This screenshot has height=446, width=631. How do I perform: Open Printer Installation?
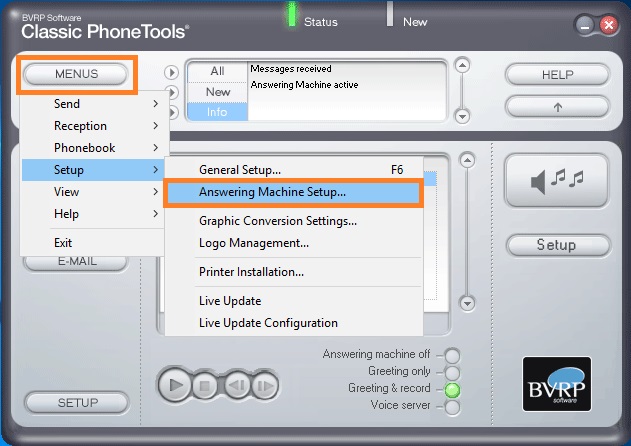pos(294,272)
